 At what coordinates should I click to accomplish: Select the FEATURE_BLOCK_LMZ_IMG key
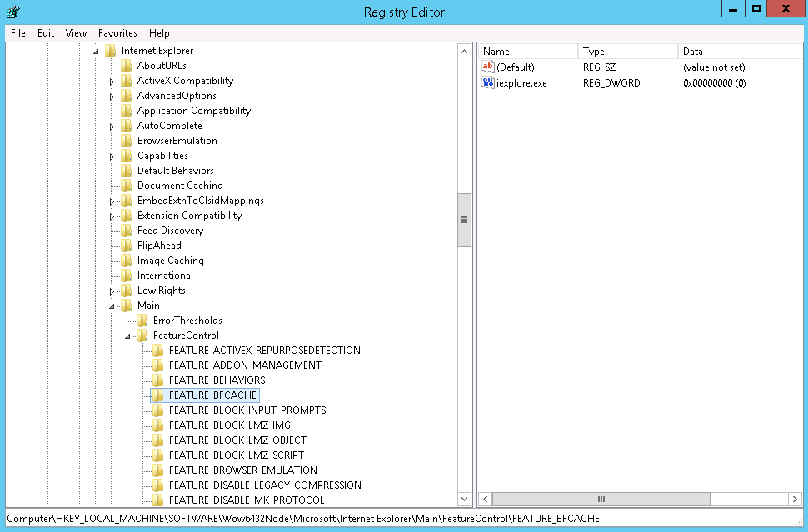pos(230,425)
